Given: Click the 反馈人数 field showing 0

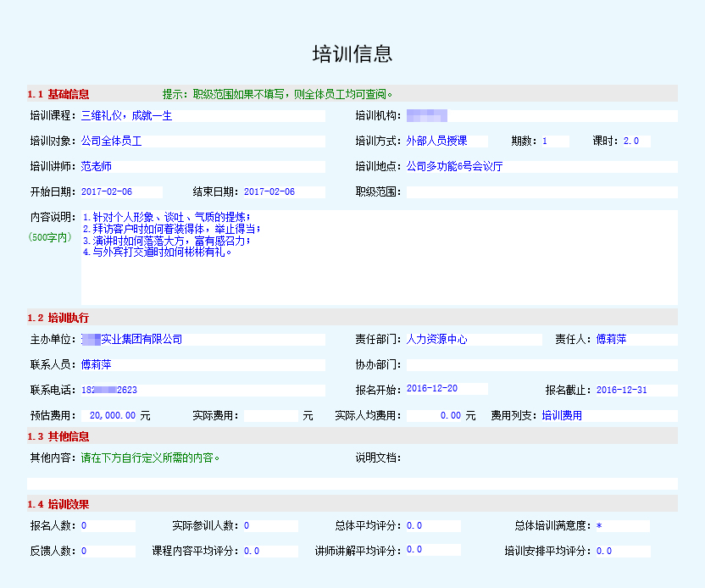Looking at the screenshot, I should pos(108,552).
